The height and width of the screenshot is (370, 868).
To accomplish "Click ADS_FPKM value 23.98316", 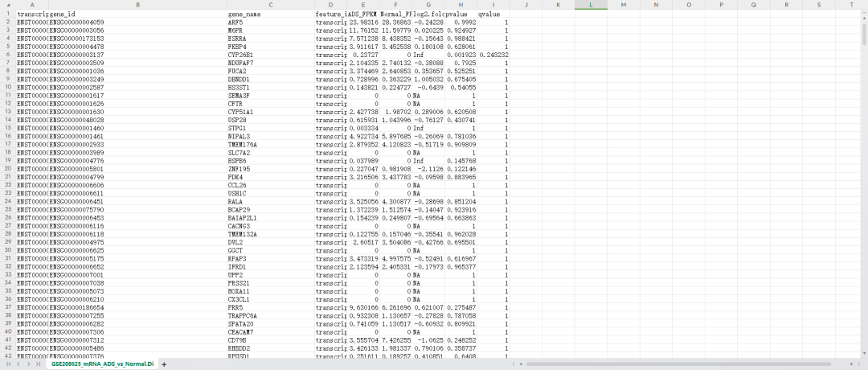I will (x=363, y=23).
